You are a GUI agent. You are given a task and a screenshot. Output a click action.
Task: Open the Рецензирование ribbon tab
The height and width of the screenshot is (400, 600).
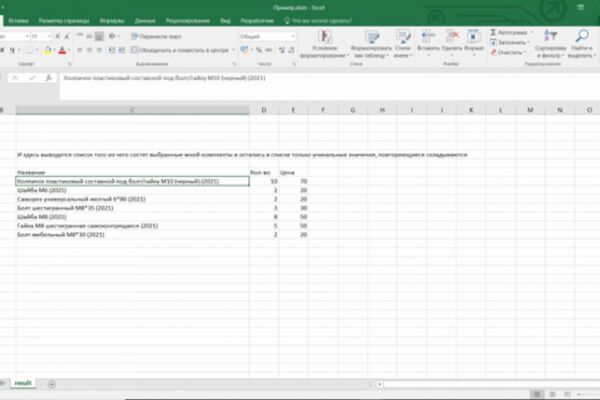click(188, 21)
